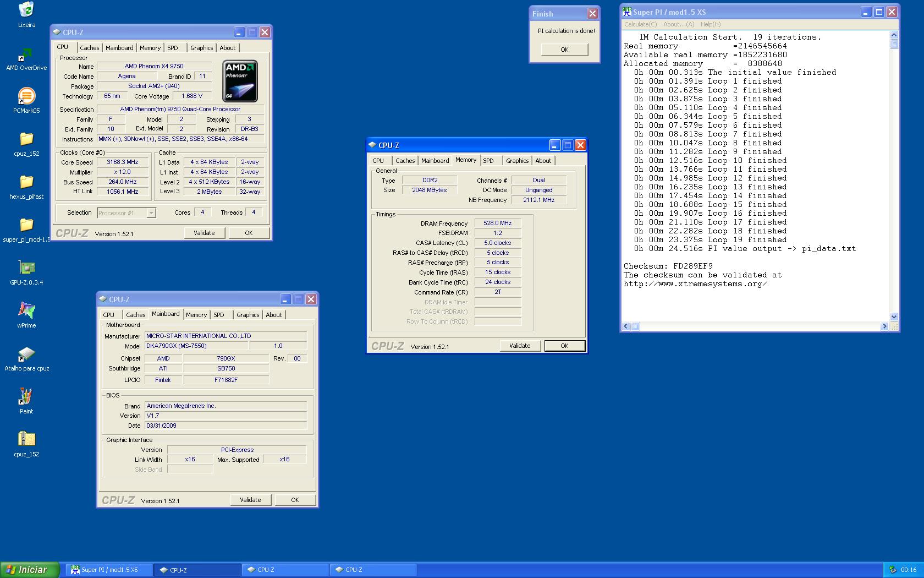Open About...(A) menu in Super PI
This screenshot has width=924, height=578.
tap(679, 24)
